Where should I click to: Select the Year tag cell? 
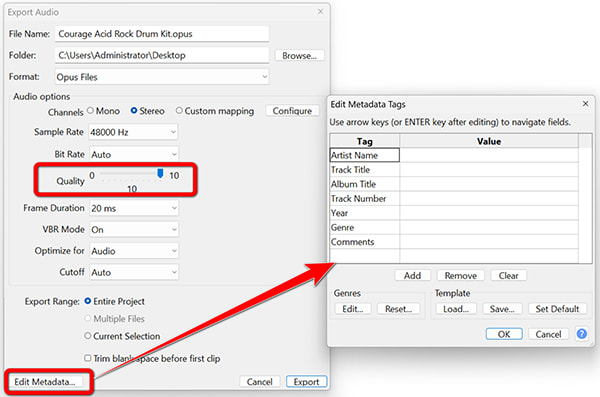365,213
